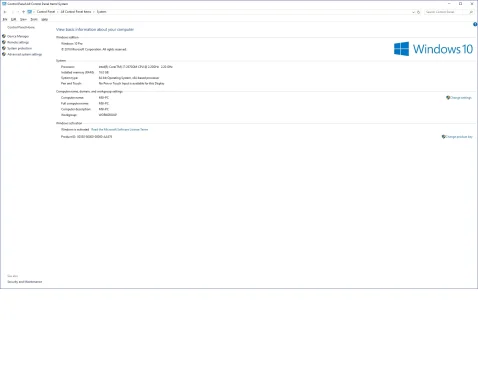The image size is (478, 384).
Task: Click the Product ID text
Action: coord(86,137)
